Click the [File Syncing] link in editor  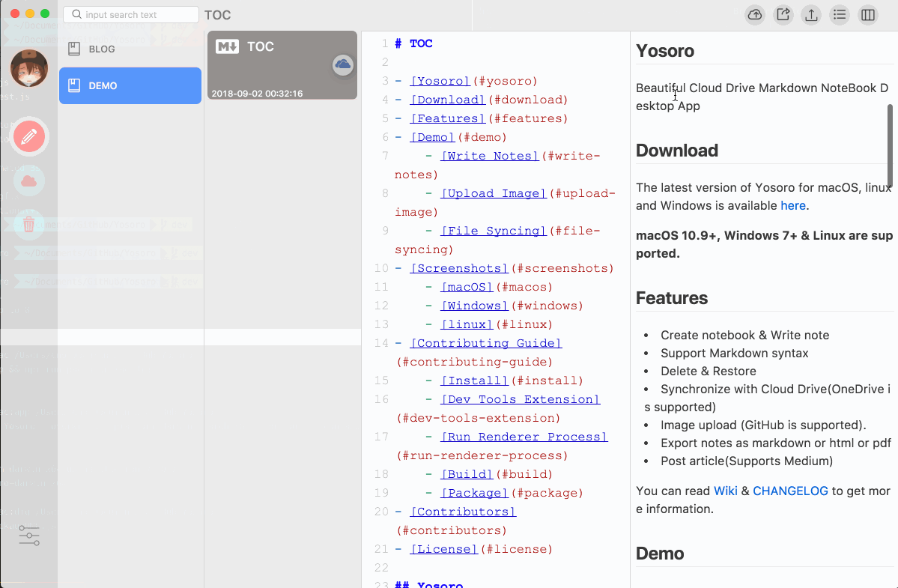[494, 231]
